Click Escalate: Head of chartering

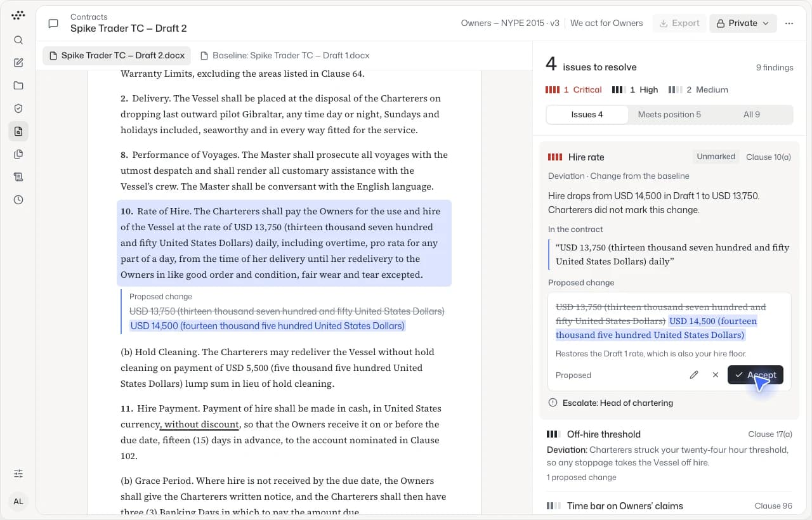[x=610, y=403]
